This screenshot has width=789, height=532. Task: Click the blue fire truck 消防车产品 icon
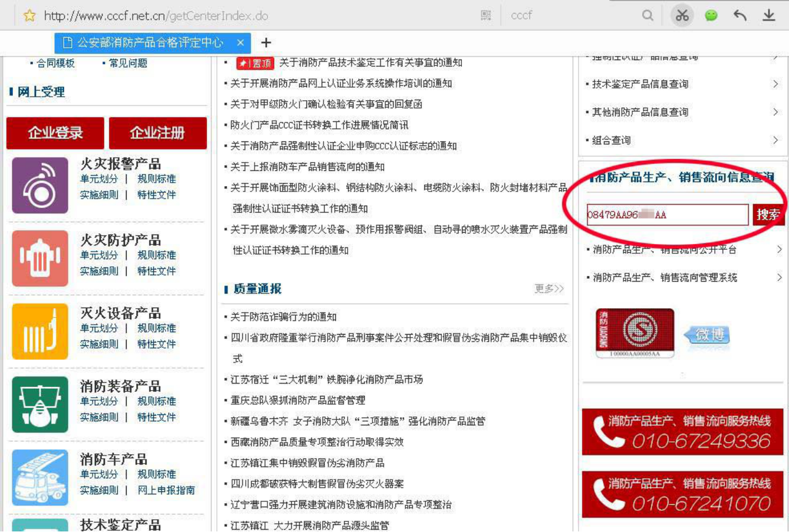click(40, 477)
